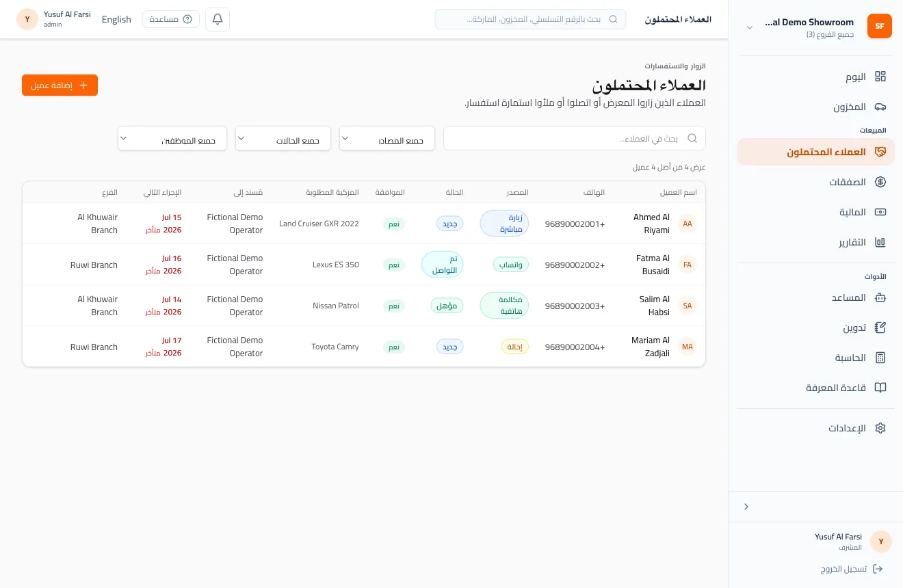Image resolution: width=903 pixels, height=588 pixels.
Task: Open the Yusuf Al Farsi admin menu
Action: (x=53, y=19)
